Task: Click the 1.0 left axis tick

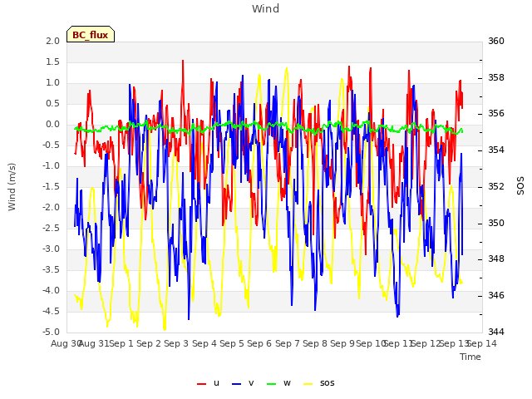Action: pyautogui.click(x=52, y=83)
